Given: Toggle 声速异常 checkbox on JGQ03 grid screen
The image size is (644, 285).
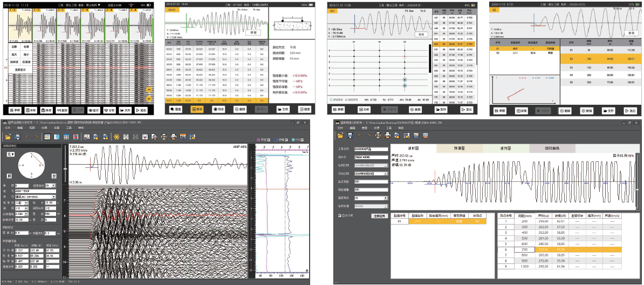Looking at the screenshot, I should coord(332,99).
